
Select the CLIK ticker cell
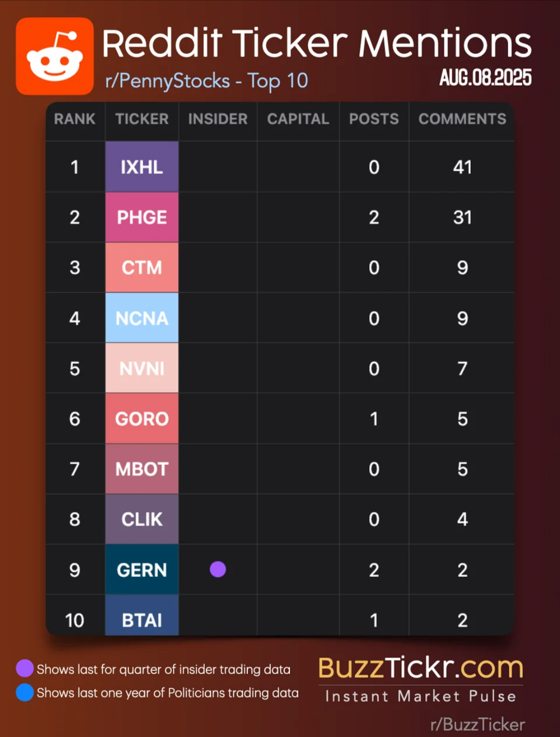(x=142, y=519)
